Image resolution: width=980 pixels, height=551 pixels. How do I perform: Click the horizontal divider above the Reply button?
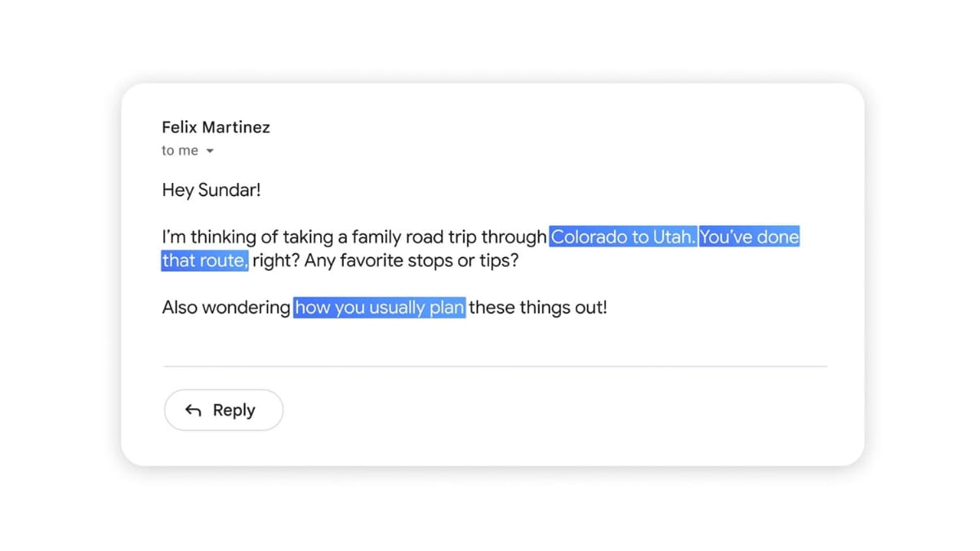[x=495, y=366]
